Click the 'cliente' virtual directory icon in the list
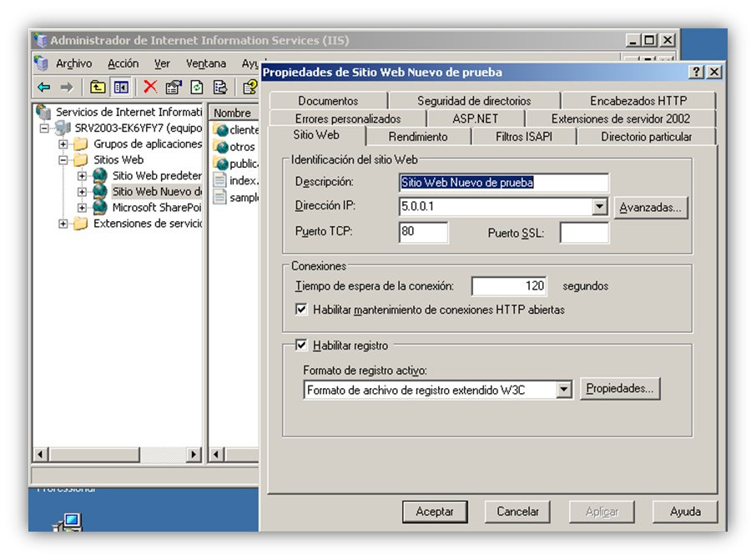 click(x=221, y=129)
